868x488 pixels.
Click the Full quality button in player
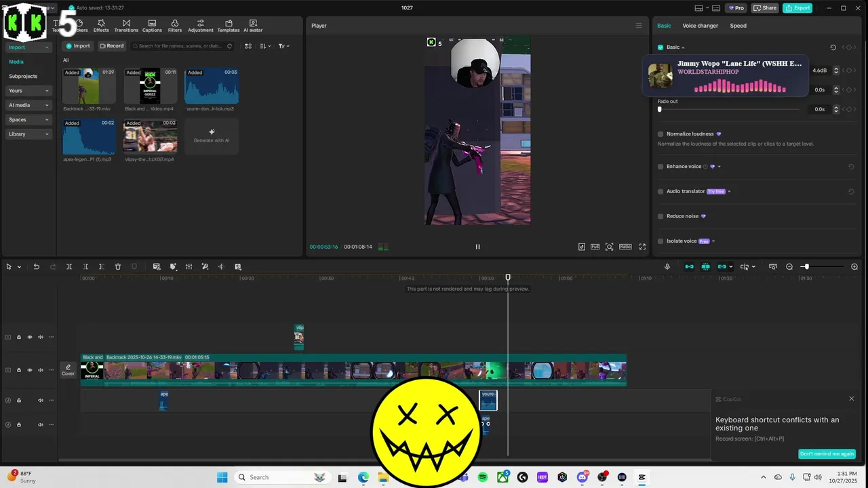coord(595,247)
